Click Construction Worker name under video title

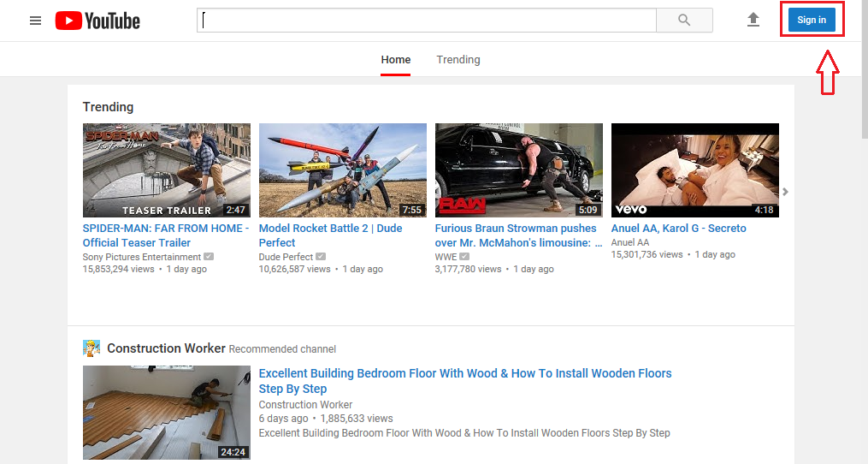[x=305, y=405]
